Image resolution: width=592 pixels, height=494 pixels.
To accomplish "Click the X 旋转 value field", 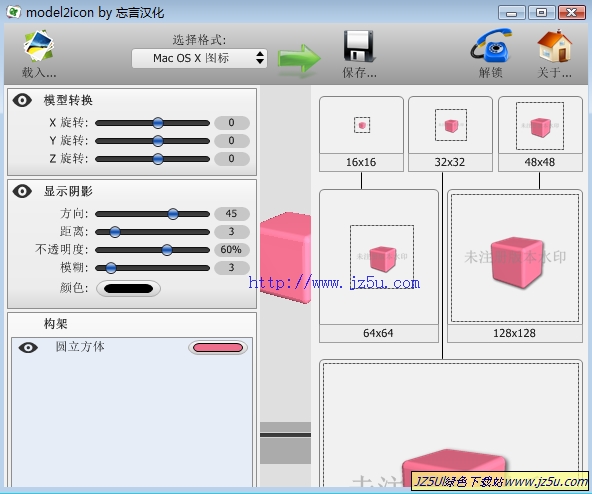I will pyautogui.click(x=231, y=123).
